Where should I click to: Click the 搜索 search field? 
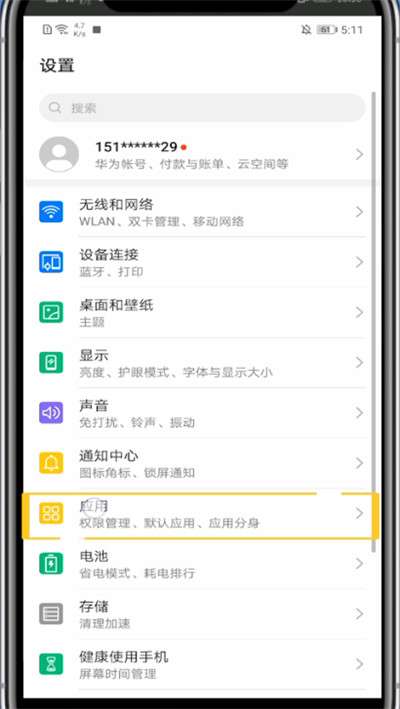click(x=202, y=108)
